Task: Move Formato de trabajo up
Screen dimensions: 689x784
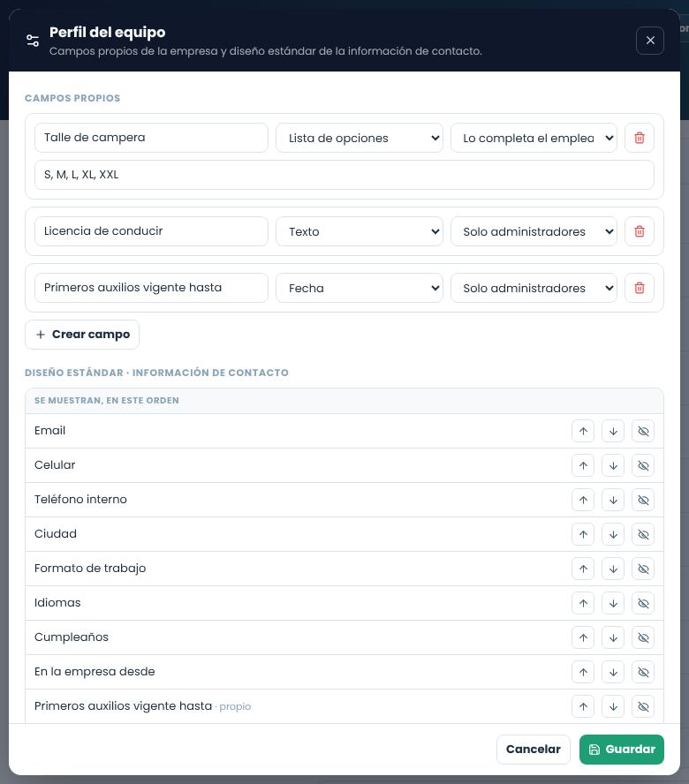Action: coord(583,569)
